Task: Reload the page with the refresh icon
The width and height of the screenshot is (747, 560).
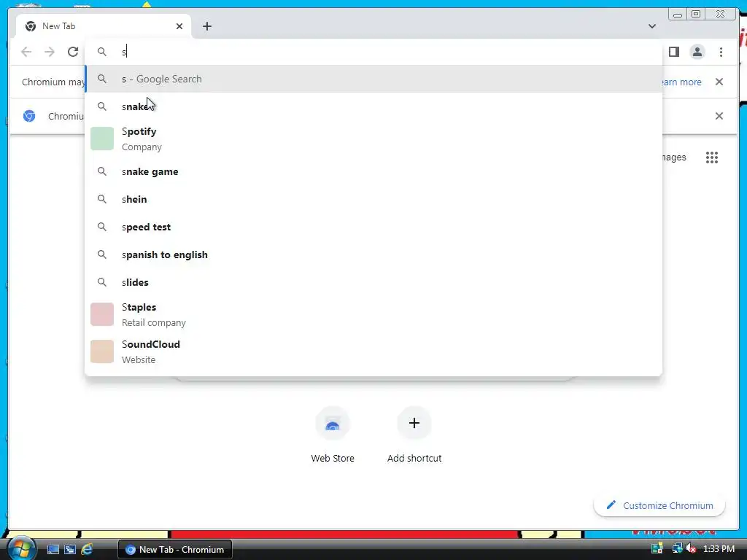Action: click(x=73, y=52)
